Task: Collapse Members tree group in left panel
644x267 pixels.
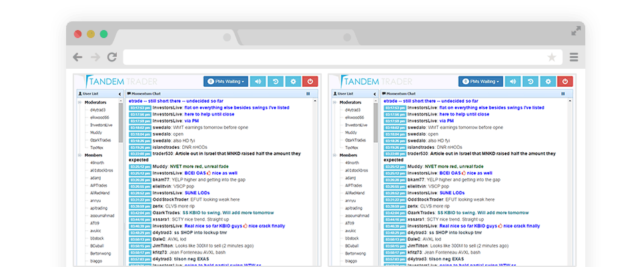Action: [x=79, y=156]
